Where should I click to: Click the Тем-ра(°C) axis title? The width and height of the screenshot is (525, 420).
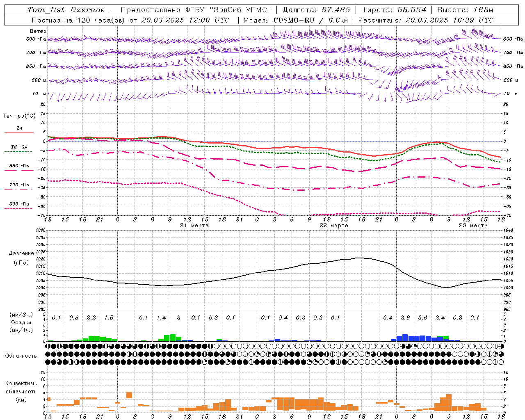coord(19,116)
